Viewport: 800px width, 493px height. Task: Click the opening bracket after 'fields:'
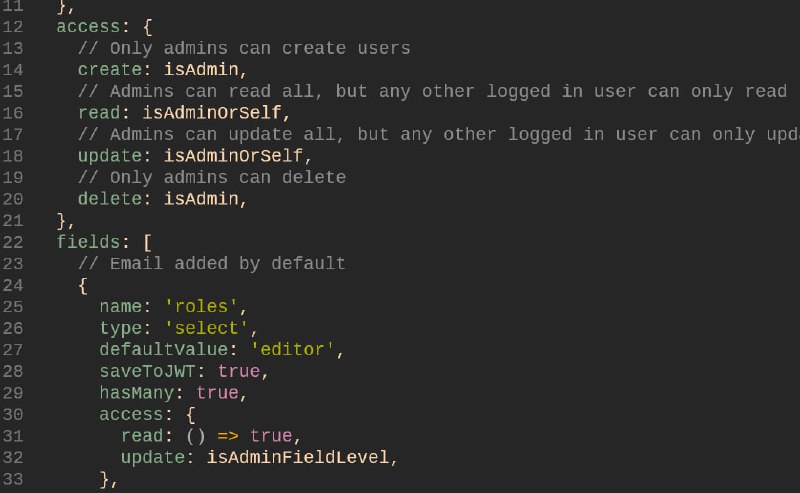(147, 242)
